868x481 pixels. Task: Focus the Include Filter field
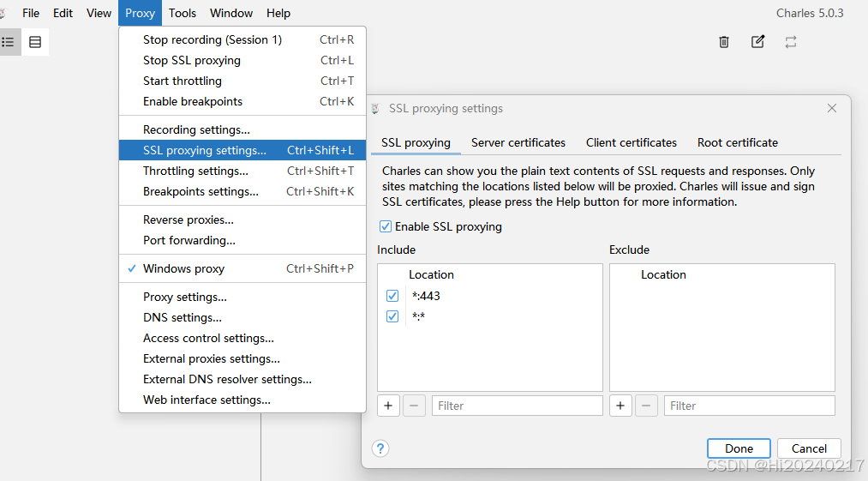(517, 406)
